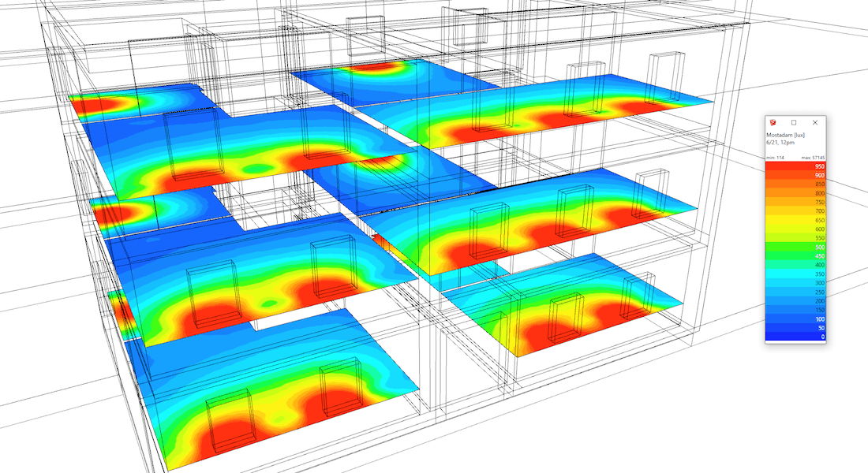This screenshot has height=473, width=868.
Task: Click the SketchUp icon in legend window
Action: pos(773,123)
